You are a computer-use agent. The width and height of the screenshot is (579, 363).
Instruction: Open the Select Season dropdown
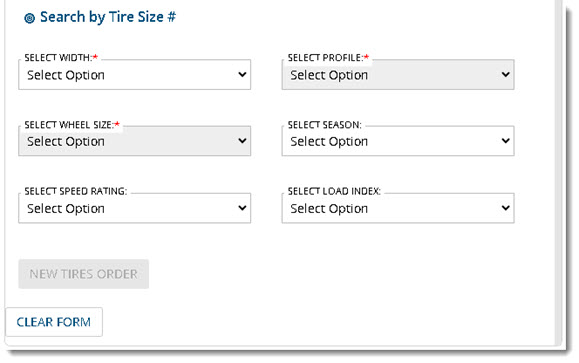tap(398, 141)
